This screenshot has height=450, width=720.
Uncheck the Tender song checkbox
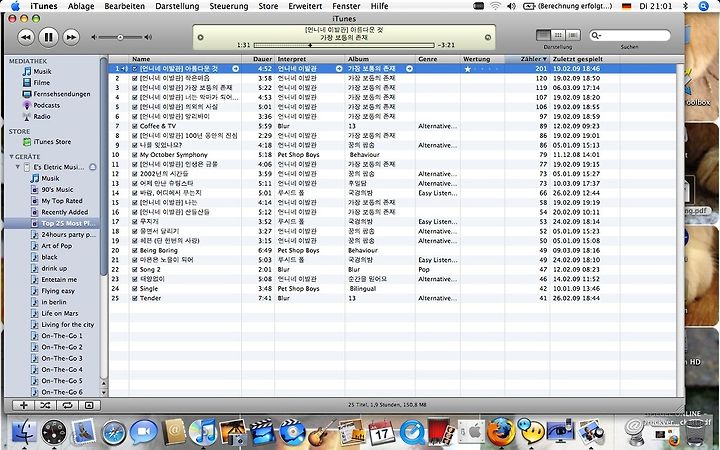coord(135,298)
